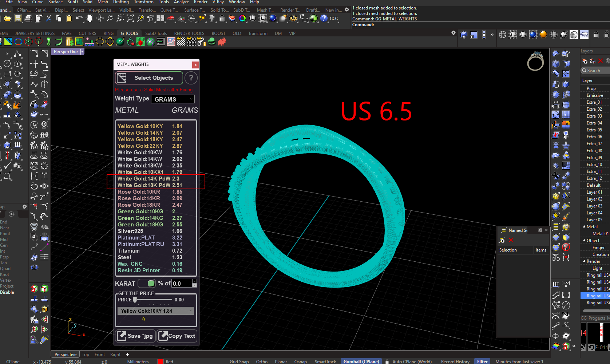Open the Perspective viewport dropdown arrow
The height and width of the screenshot is (364, 610).
click(x=82, y=52)
